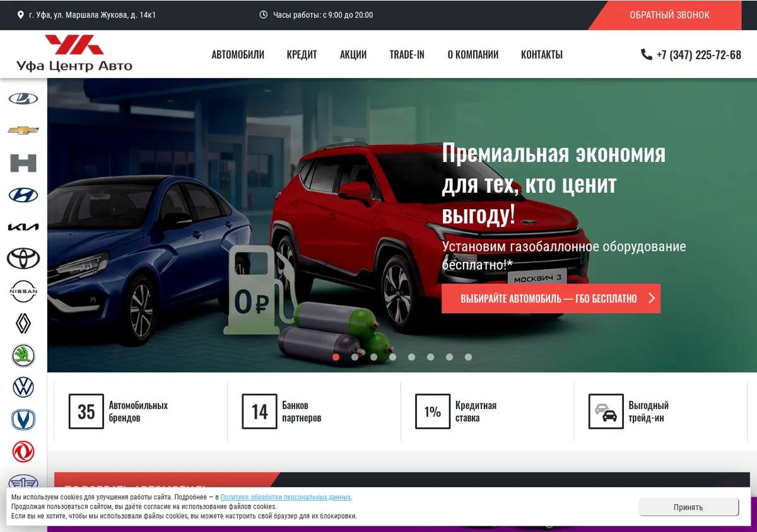
Task: Accept cookies with the Принять button
Action: 688,507
